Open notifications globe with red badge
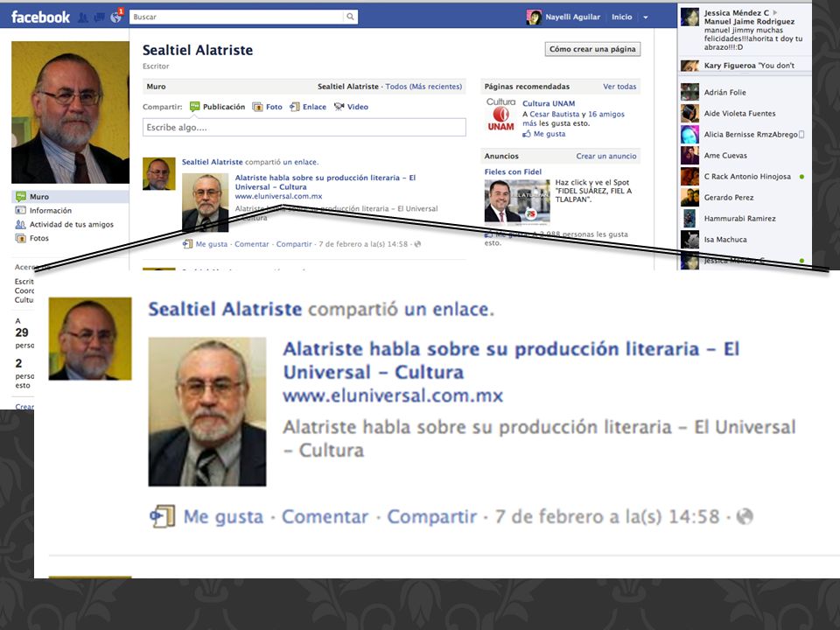 116,17
